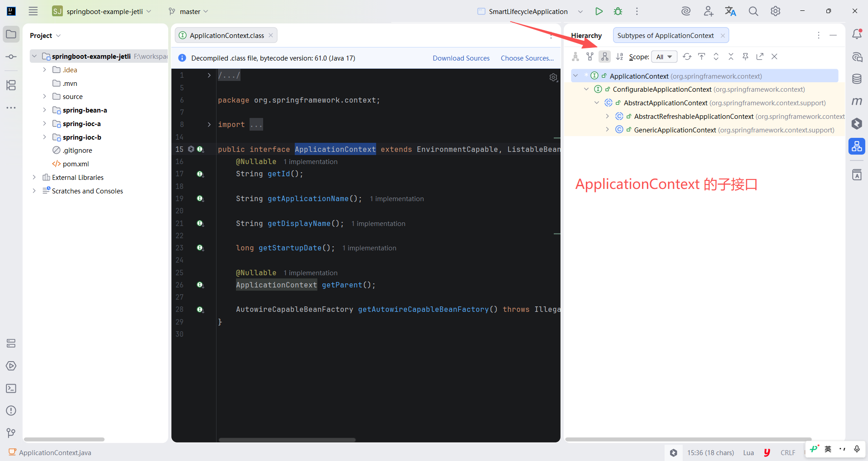
Task: Click CRLF line separator in status bar
Action: [788, 452]
